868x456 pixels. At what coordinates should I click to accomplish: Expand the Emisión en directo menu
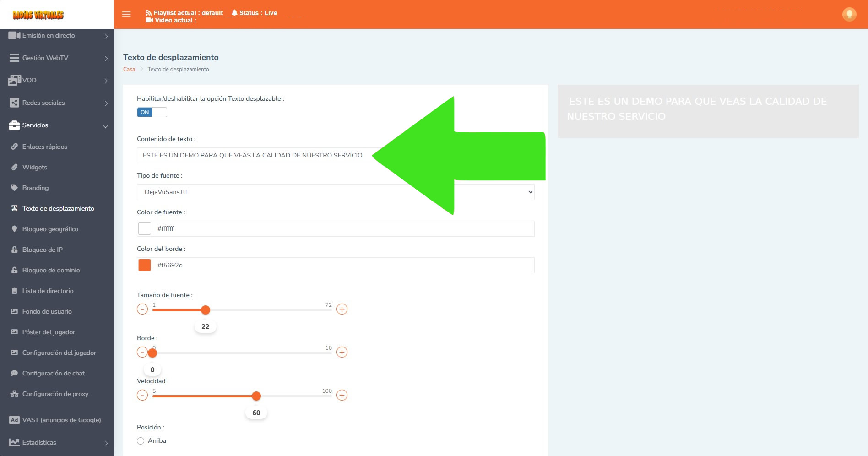(x=57, y=36)
